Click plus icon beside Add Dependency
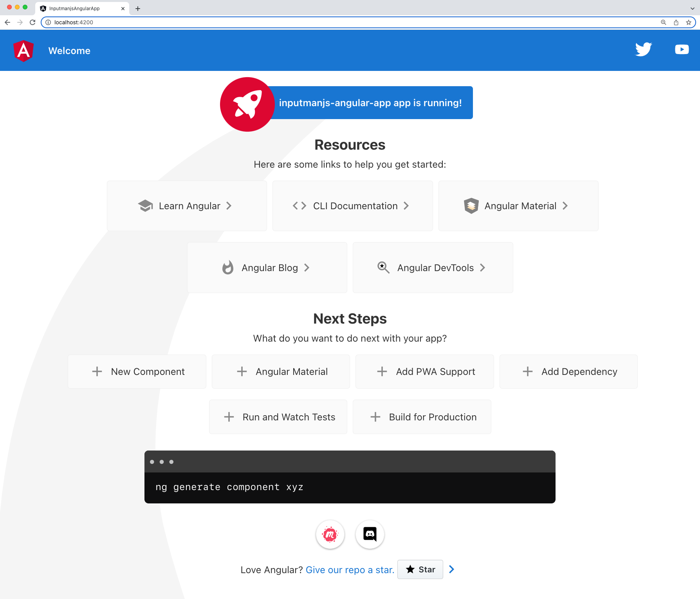700x599 pixels. [528, 371]
